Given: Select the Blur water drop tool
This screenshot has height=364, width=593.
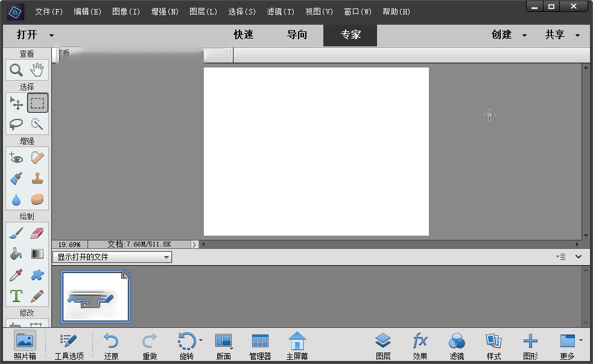Looking at the screenshot, I should pyautogui.click(x=16, y=199).
